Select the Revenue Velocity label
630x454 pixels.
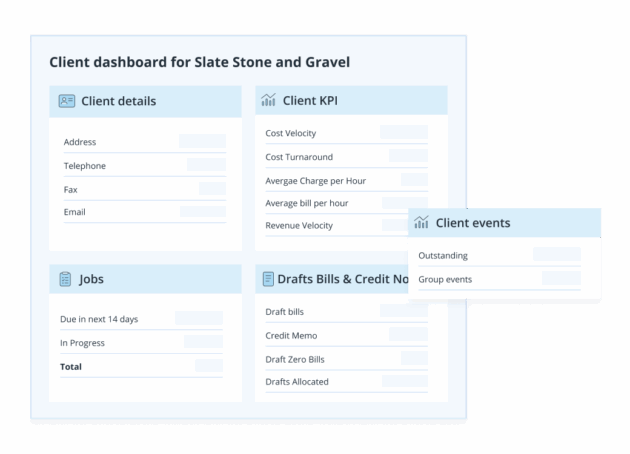[x=299, y=225]
